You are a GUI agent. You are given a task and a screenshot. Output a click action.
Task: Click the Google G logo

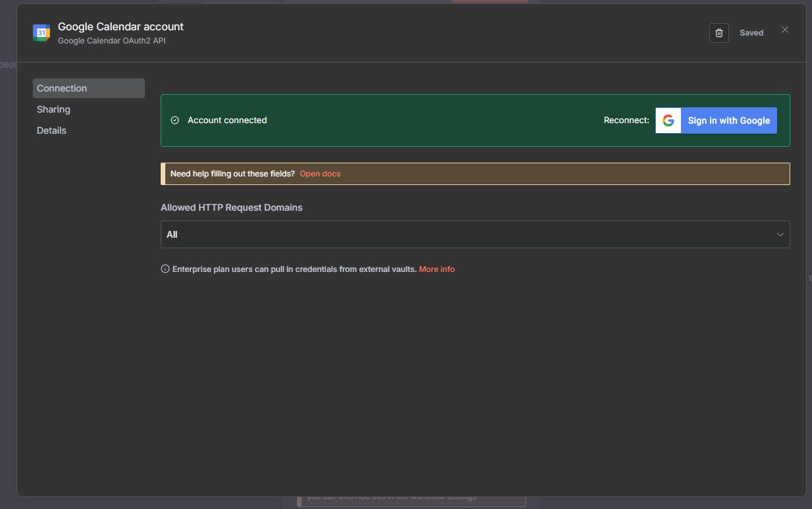pyautogui.click(x=668, y=121)
